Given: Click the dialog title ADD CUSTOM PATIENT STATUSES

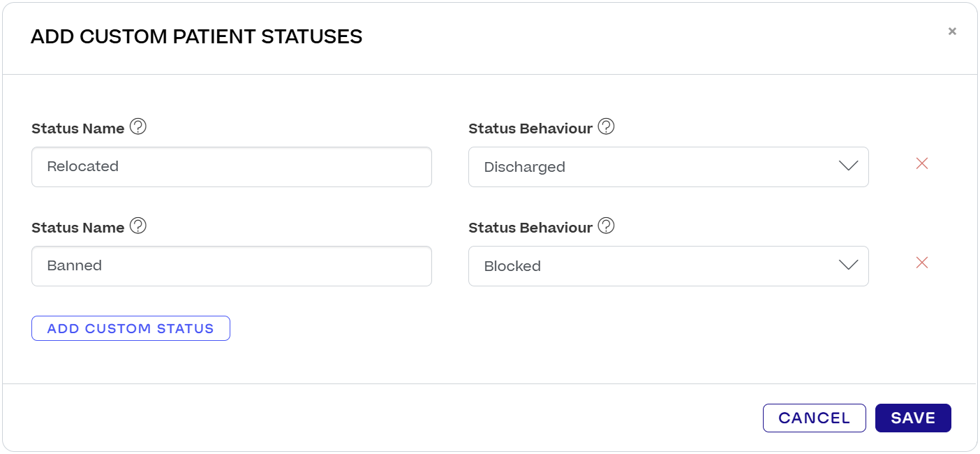Looking at the screenshot, I should coord(196,36).
